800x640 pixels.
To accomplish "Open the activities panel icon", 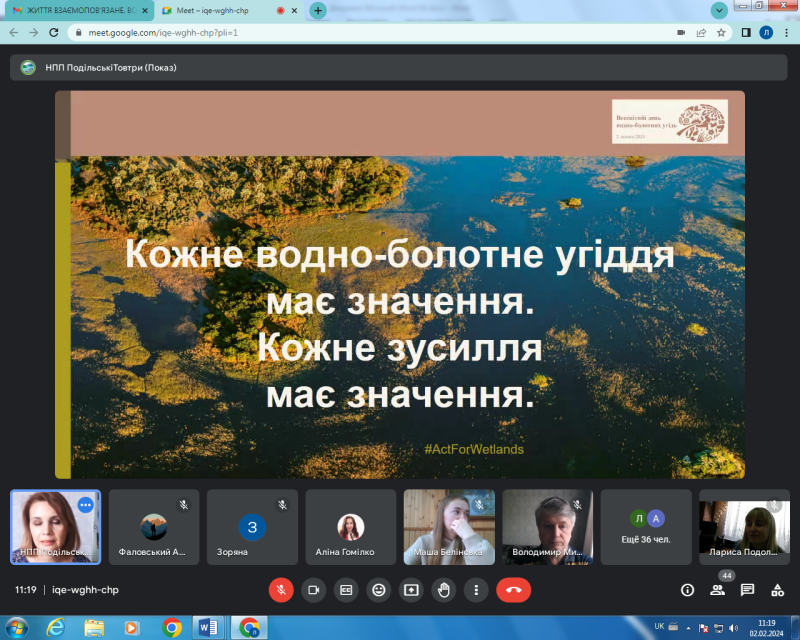I will coord(777,590).
